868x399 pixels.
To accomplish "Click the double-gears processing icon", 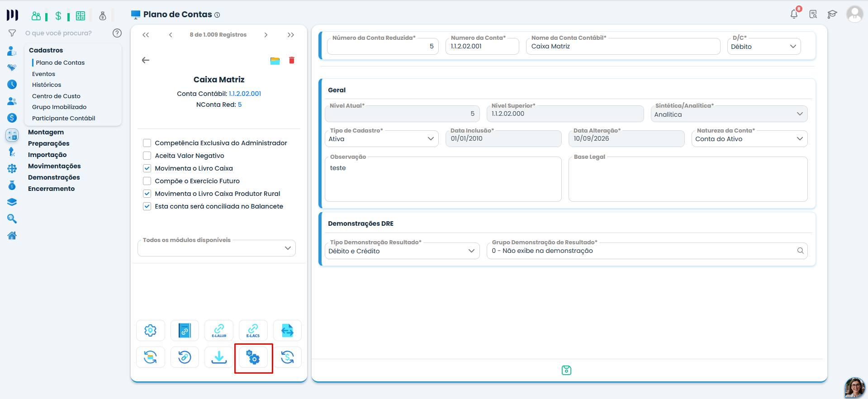I will (253, 357).
